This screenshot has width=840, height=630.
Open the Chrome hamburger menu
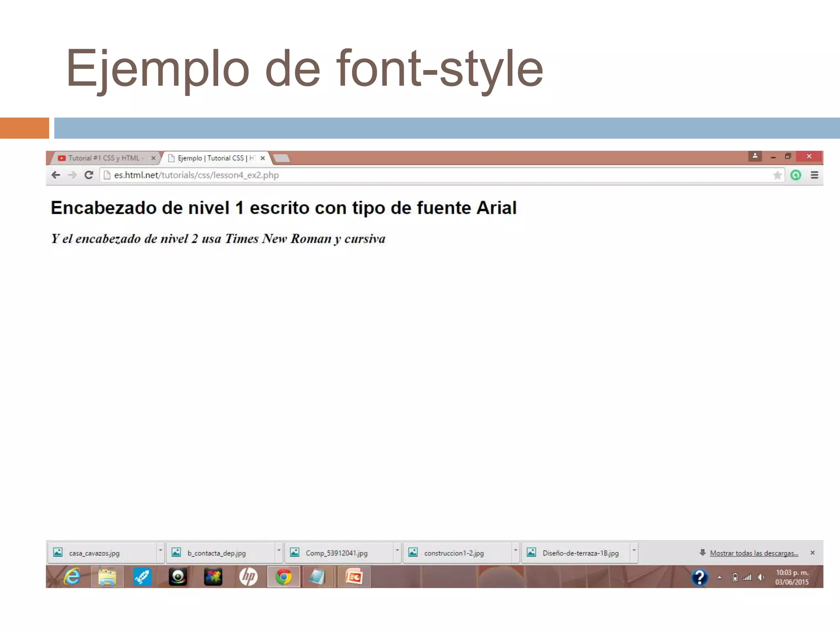click(815, 175)
